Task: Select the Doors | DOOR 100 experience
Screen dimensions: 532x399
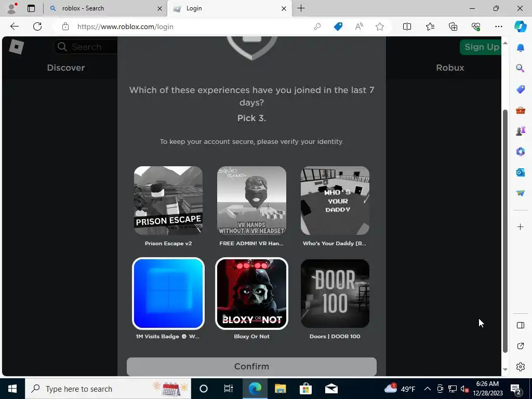Action: tap(335, 294)
